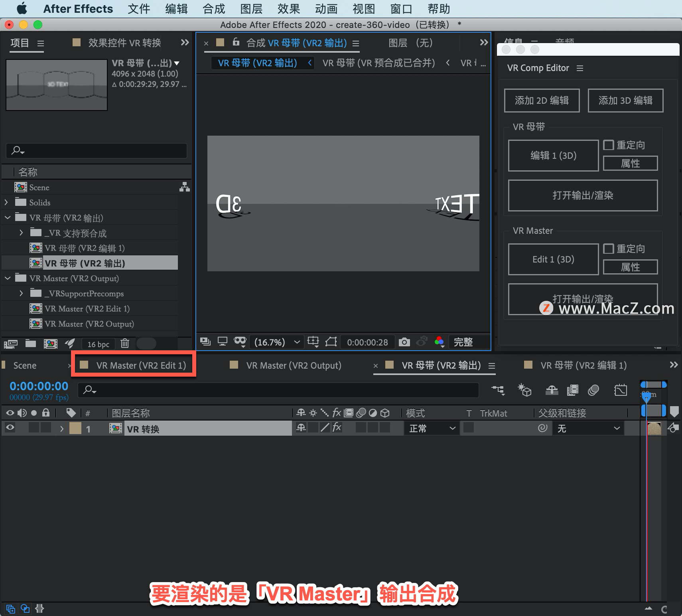Click color swatch on viewer composition tab

pos(220,42)
